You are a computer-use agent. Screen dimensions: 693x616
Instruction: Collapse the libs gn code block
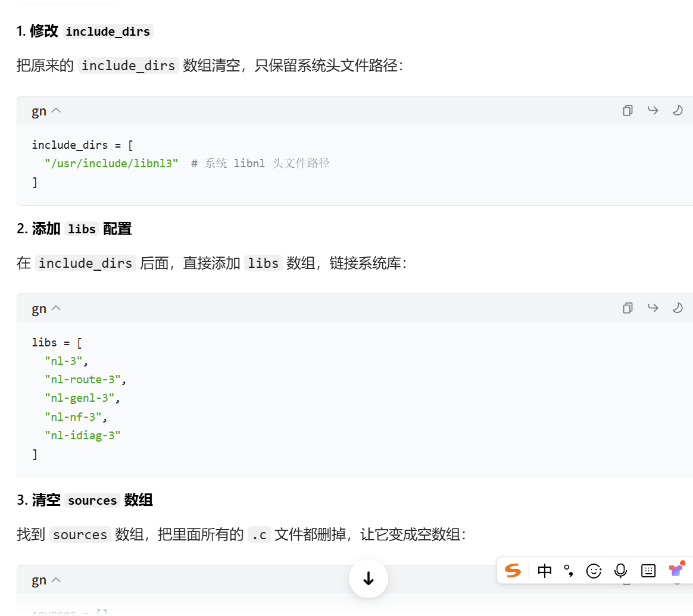point(55,308)
